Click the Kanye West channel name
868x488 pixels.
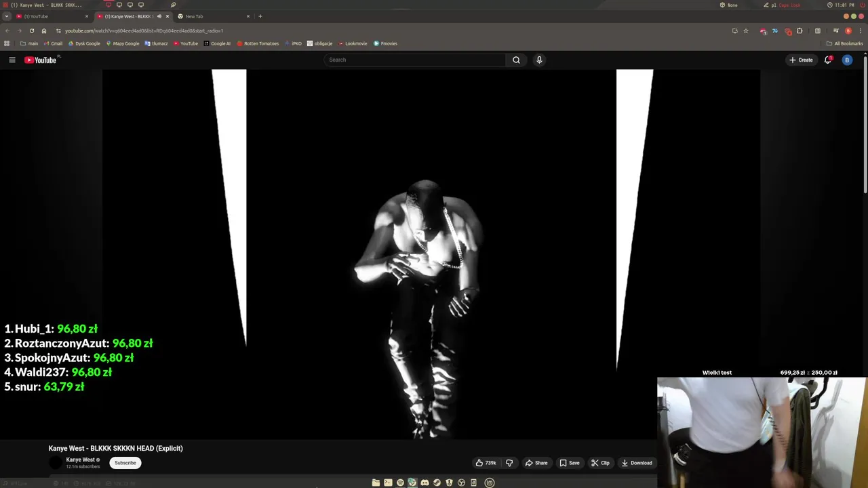pyautogui.click(x=81, y=460)
